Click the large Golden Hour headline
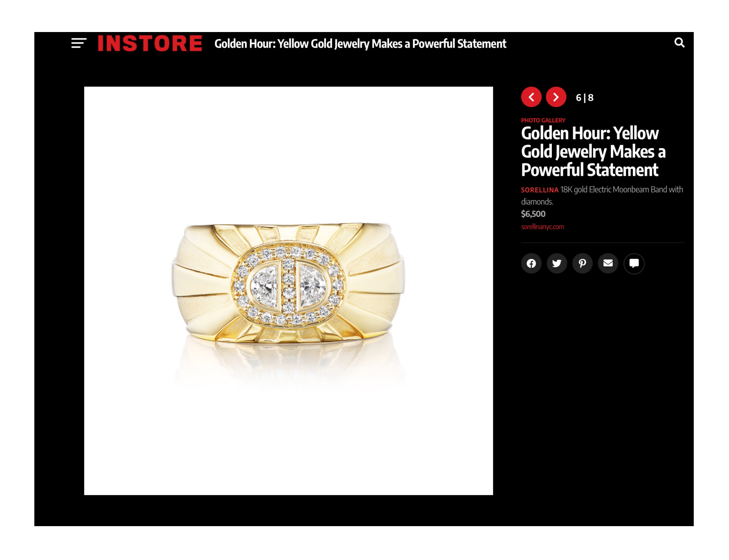The height and width of the screenshot is (560, 729). 593,151
